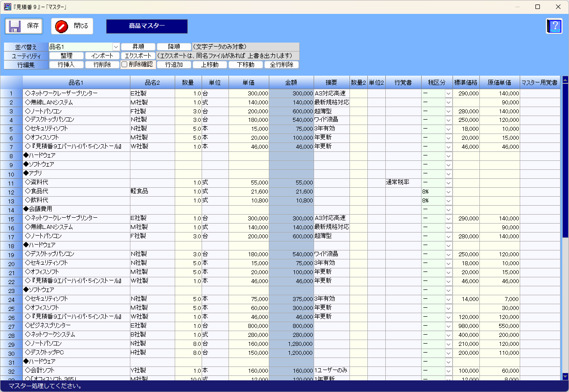Select cell ◆会議費用 in row 14

76,210
